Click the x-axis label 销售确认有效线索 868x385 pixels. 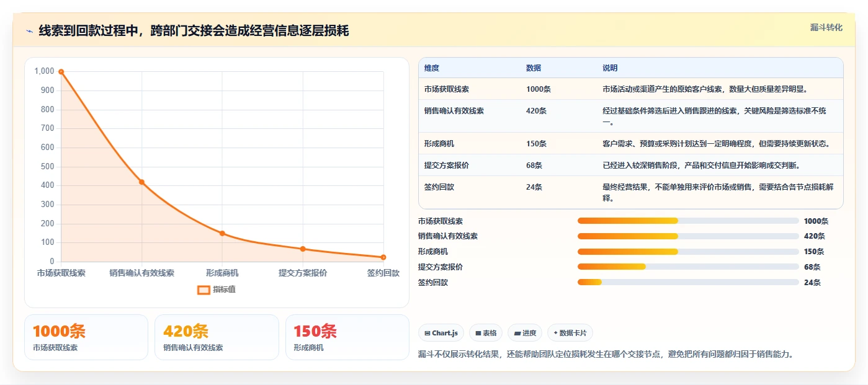pos(141,273)
